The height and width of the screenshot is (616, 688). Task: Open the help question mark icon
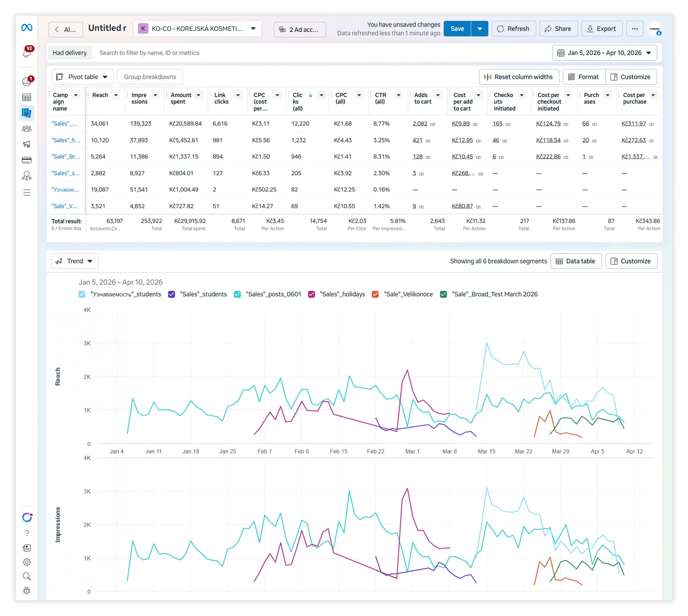27,533
